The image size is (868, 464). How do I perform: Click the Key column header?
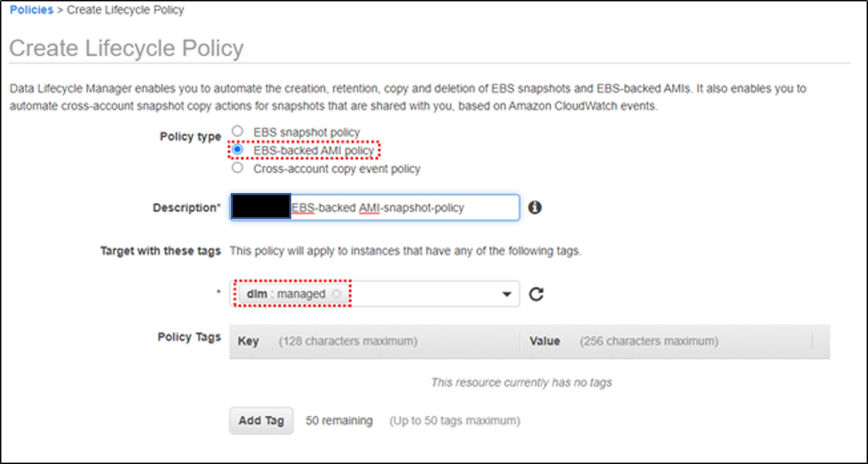pyautogui.click(x=248, y=341)
